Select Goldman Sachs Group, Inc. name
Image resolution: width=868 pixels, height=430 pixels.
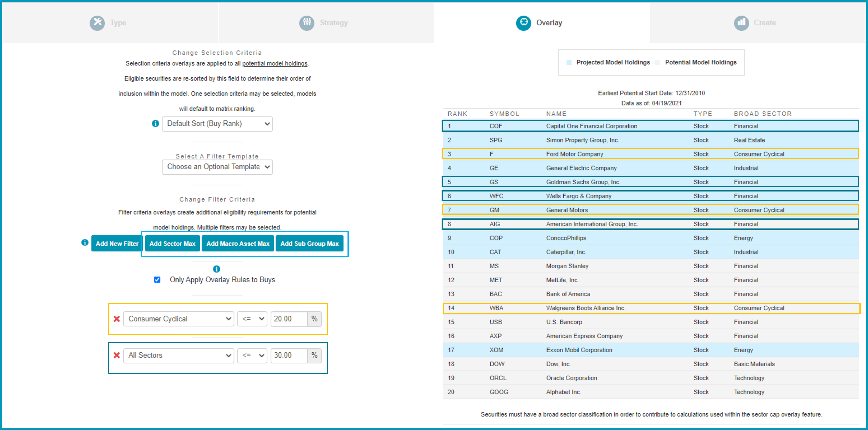click(x=583, y=182)
